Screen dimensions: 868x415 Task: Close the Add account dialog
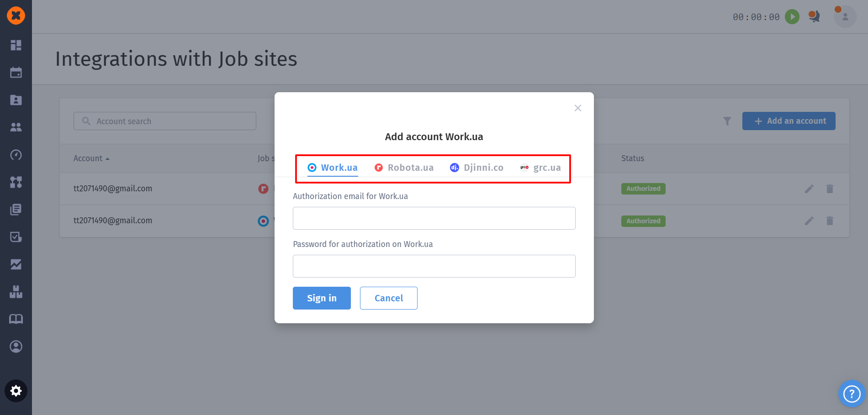point(578,108)
